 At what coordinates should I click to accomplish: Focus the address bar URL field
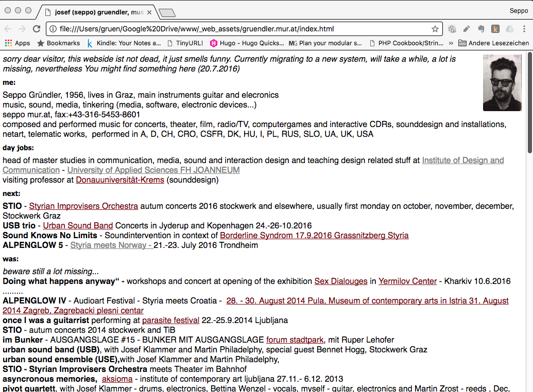[x=244, y=29]
